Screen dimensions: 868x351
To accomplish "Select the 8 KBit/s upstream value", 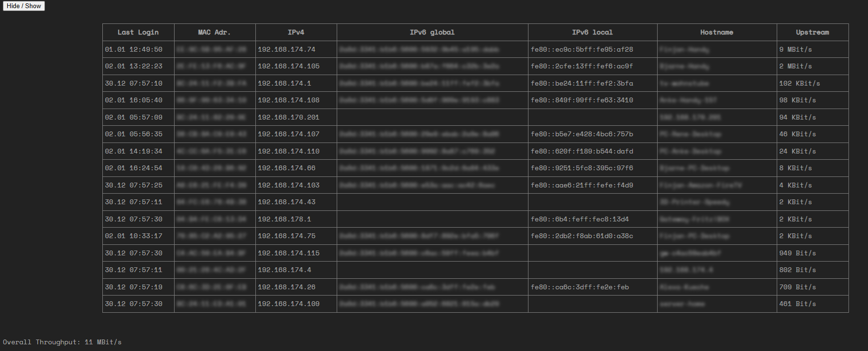I will [796, 168].
